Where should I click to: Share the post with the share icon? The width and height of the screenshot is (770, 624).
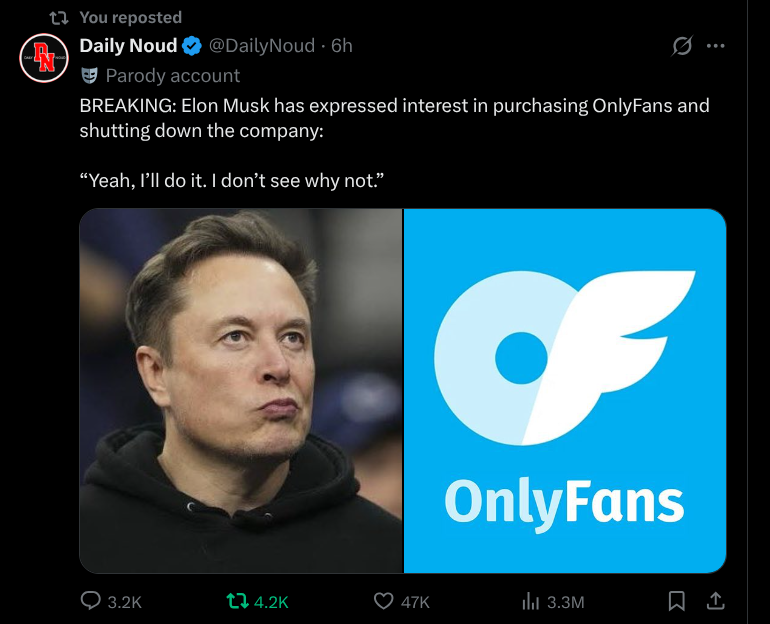pyautogui.click(x=715, y=601)
